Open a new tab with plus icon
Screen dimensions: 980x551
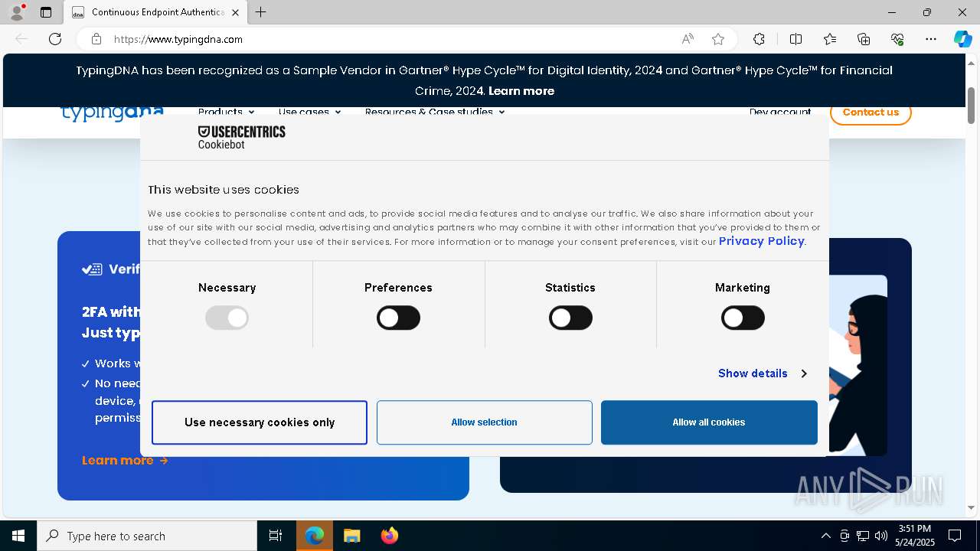261,12
